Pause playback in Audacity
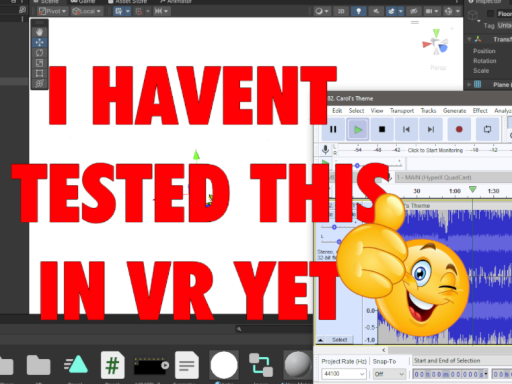Screen dimensions: 512x384 tap(333, 129)
